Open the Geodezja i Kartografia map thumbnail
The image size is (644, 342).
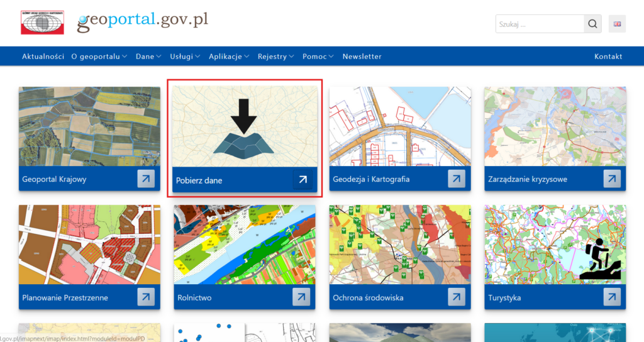pos(400,126)
